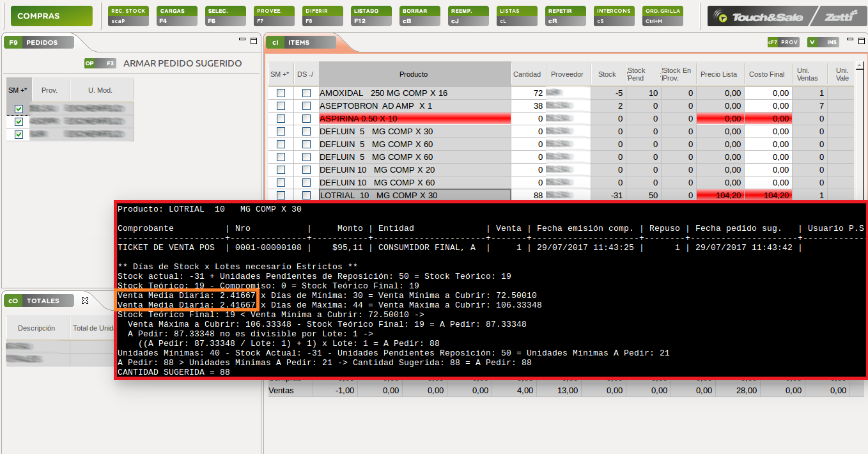This screenshot has height=454, width=868.
Task: Check the SM box for AMOXIDAL 250 MG
Action: (x=281, y=93)
